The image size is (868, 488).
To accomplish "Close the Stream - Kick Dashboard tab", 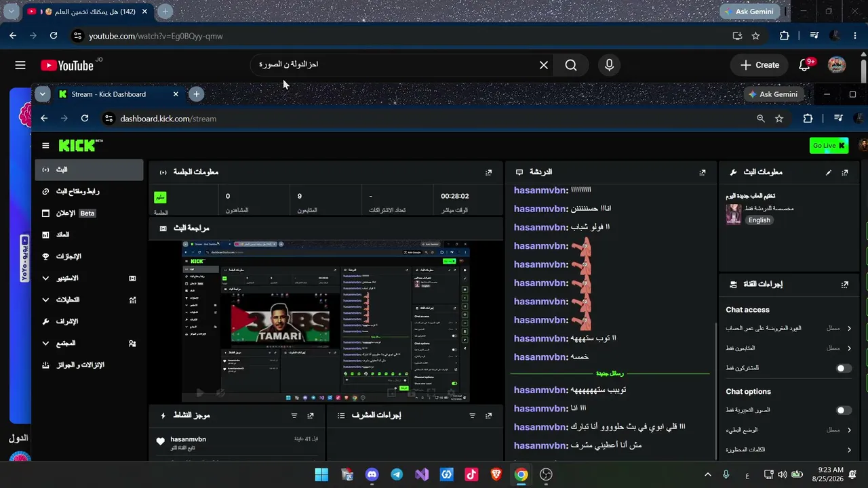I will 176,94.
